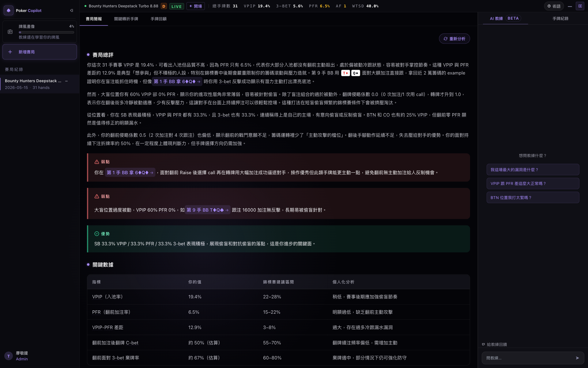588x368 pixels.
Task: Send message with the arrow icon
Action: pos(577,358)
